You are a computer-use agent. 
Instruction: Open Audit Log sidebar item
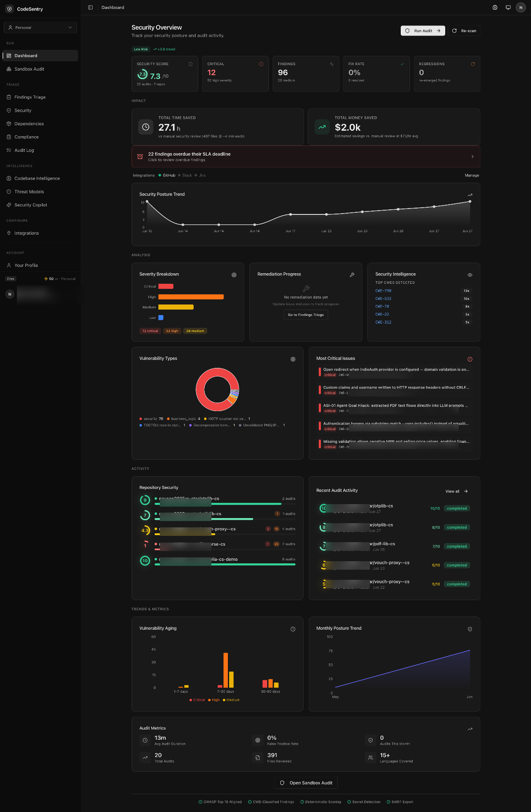pyautogui.click(x=40, y=151)
